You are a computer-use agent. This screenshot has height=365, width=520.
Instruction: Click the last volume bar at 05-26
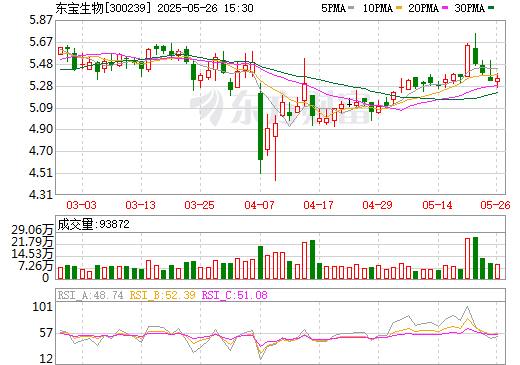click(x=498, y=271)
